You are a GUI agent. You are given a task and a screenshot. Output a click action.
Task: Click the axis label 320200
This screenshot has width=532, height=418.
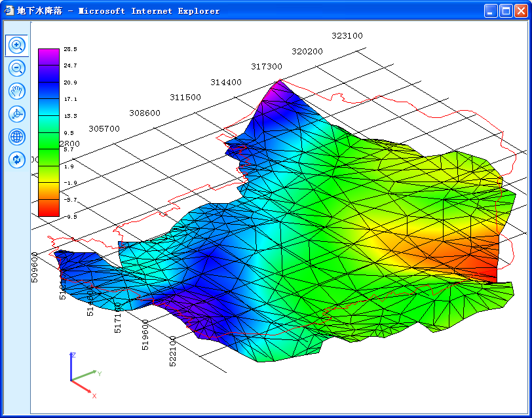click(307, 52)
